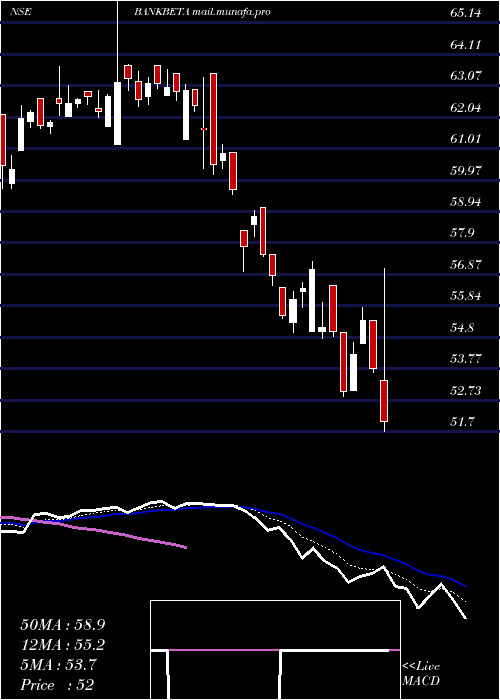500x700 pixels.
Task: Click the tall white candle with longest upper wick
Action: tap(117, 113)
